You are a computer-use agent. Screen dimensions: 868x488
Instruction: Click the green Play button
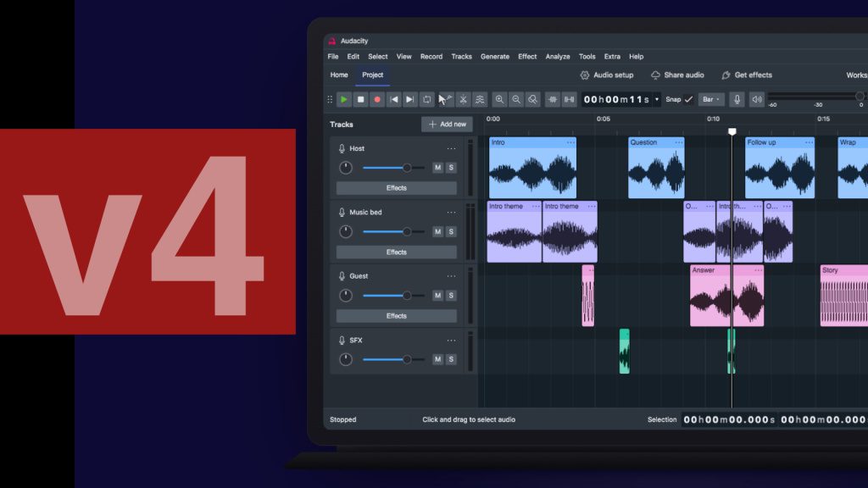344,100
